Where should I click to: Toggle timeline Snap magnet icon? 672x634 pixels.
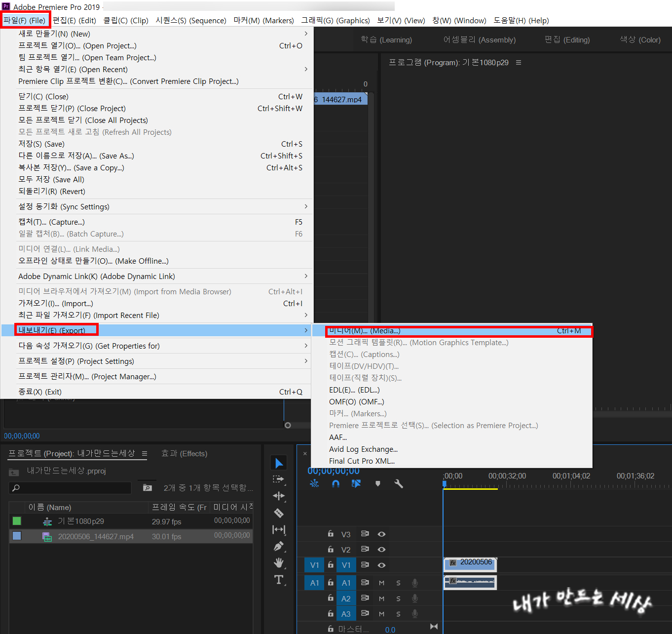point(336,483)
